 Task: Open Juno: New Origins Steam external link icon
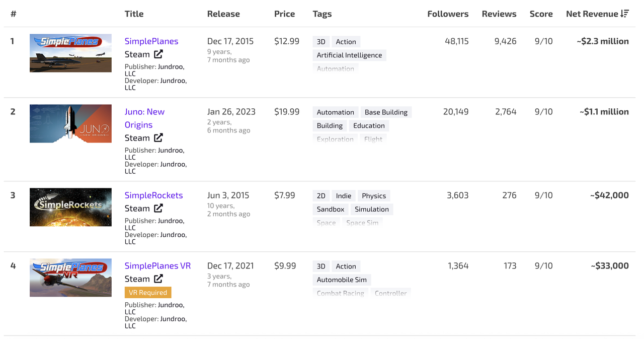pyautogui.click(x=158, y=138)
